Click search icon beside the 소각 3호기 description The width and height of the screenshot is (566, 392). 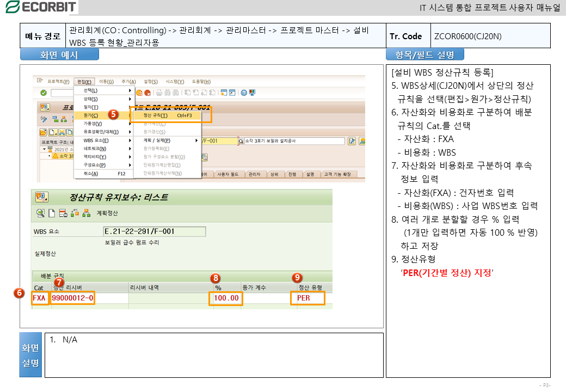(x=241, y=141)
